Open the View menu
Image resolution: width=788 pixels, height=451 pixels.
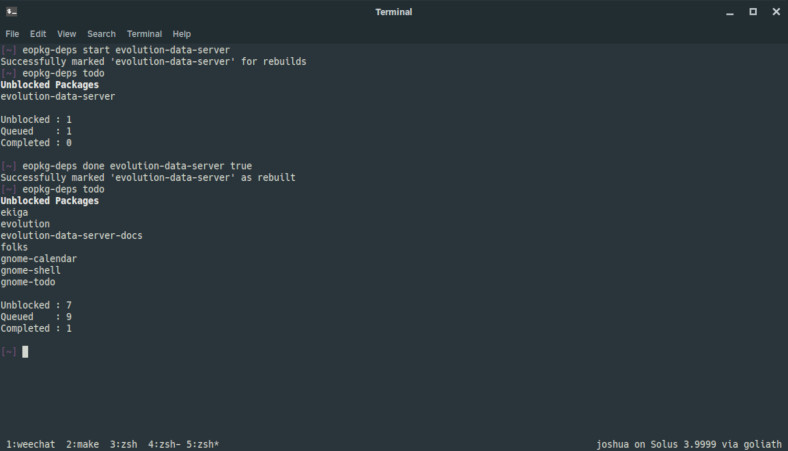click(x=66, y=34)
